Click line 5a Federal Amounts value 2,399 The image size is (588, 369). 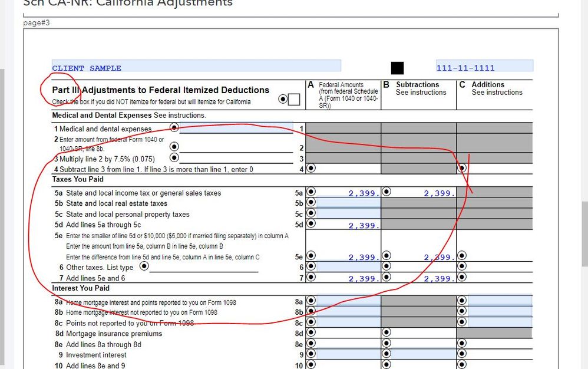pos(348,193)
